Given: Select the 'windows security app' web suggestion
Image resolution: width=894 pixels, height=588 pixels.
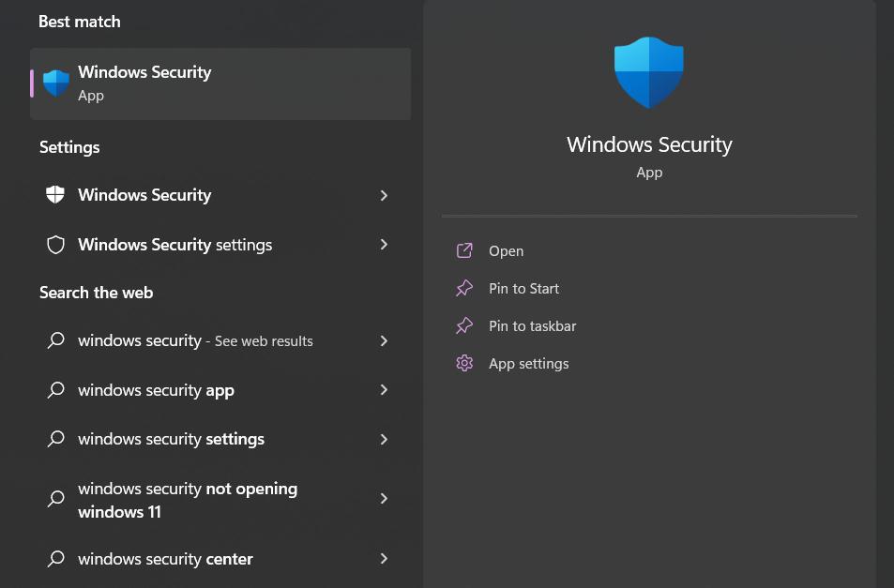Looking at the screenshot, I should pyautogui.click(x=220, y=390).
